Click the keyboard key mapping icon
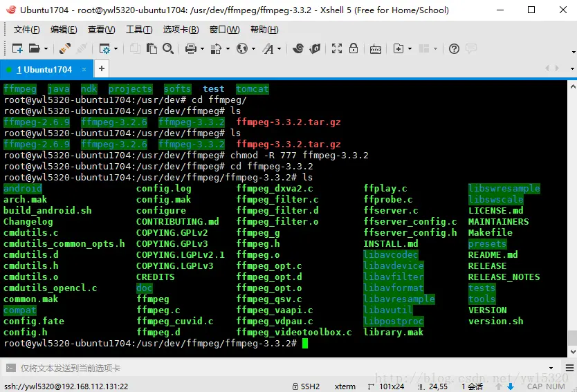Viewport: 577px width, 392px height. click(x=376, y=49)
